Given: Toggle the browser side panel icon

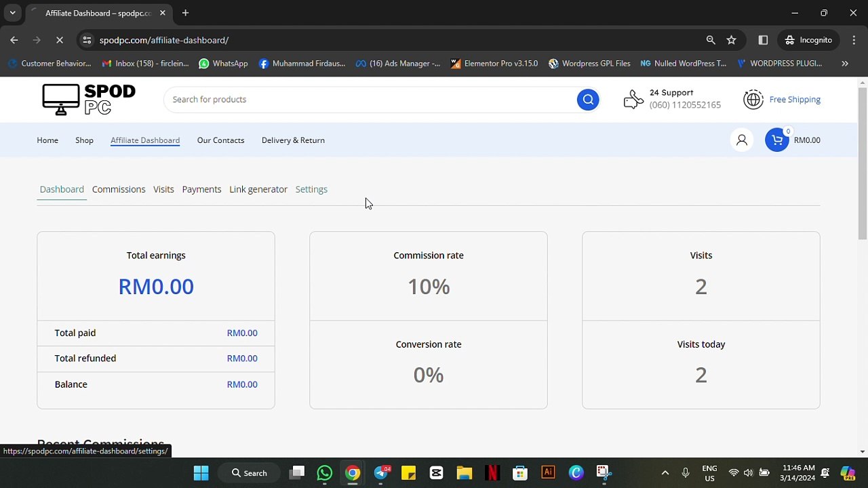Looking at the screenshot, I should 763,40.
